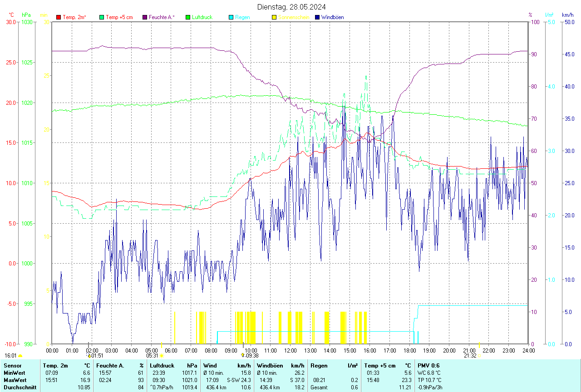This screenshot has height=392, width=581.
Task: Click the first '436.4 km' wind run value
Action: pos(216,387)
